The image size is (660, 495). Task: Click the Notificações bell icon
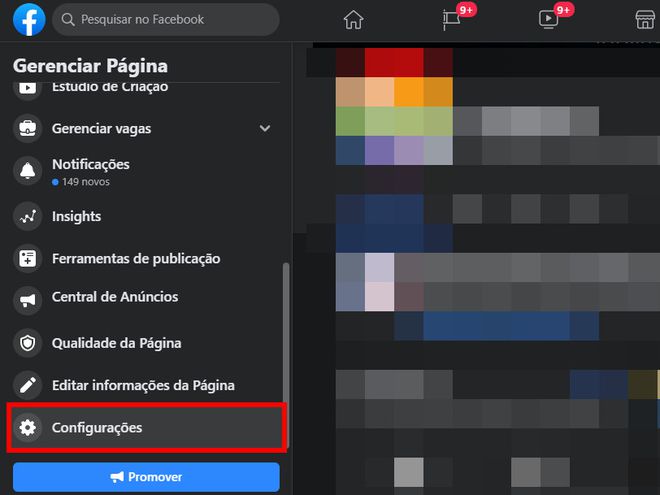click(x=27, y=170)
